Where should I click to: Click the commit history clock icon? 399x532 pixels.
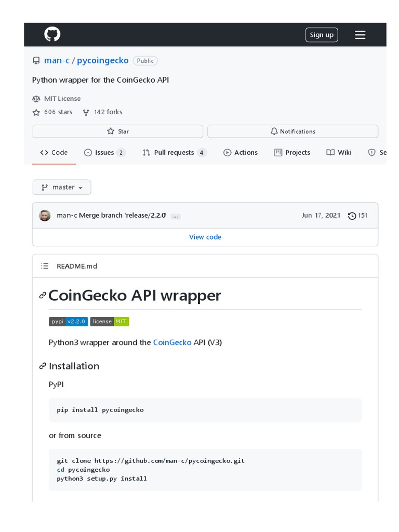[x=352, y=216]
